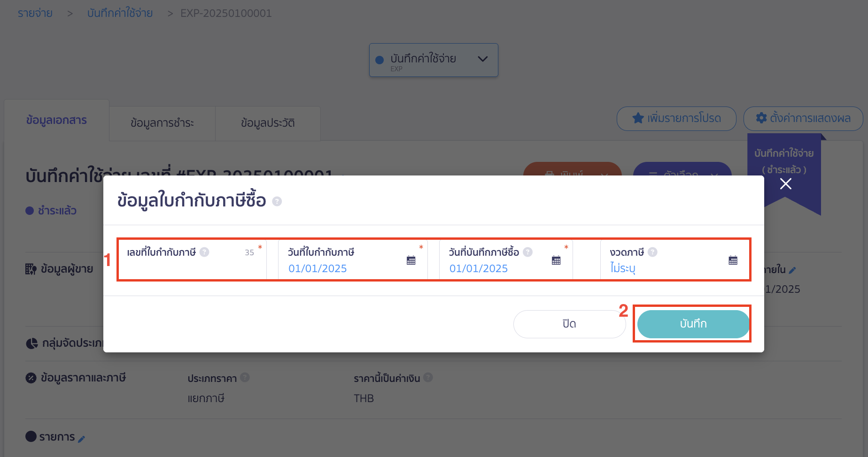
Task: Click help icon beside งวดภาษี label
Action: (x=653, y=252)
